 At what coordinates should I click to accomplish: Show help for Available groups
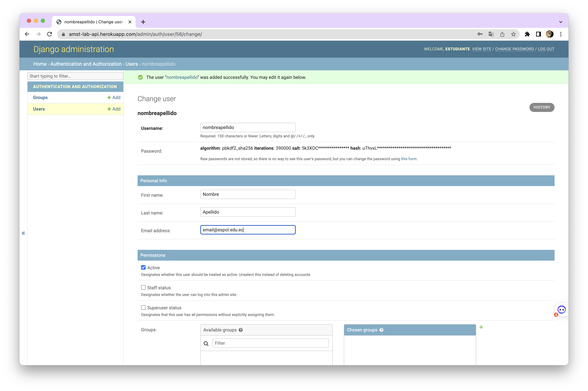click(241, 330)
